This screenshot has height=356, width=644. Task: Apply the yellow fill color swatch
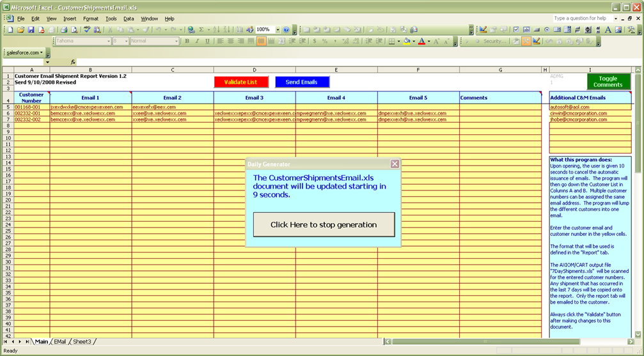click(x=407, y=41)
